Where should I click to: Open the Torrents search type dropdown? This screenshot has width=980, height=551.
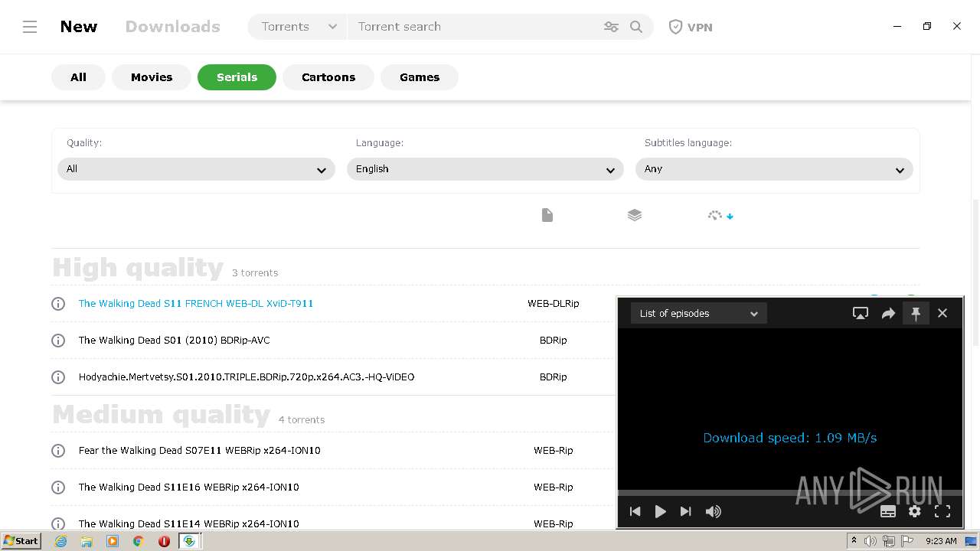[x=298, y=27]
